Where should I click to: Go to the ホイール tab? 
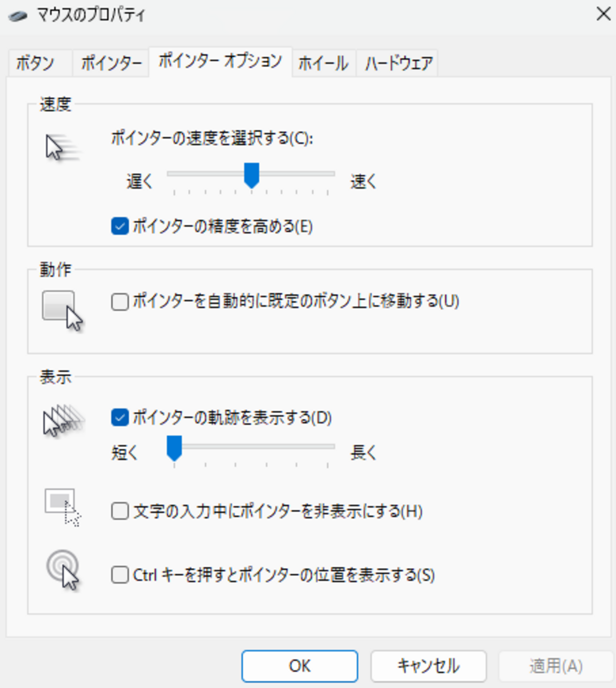[x=323, y=64]
